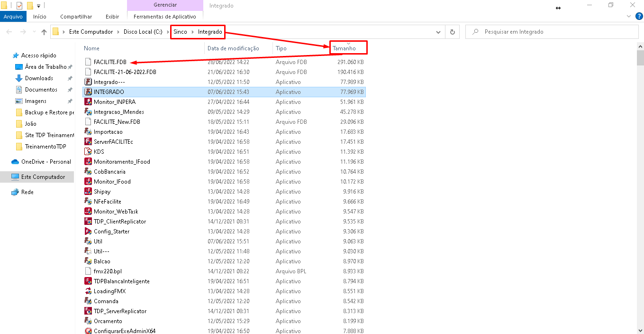Select Imagens in the navigation pane
This screenshot has height=334, width=644.
click(36, 101)
